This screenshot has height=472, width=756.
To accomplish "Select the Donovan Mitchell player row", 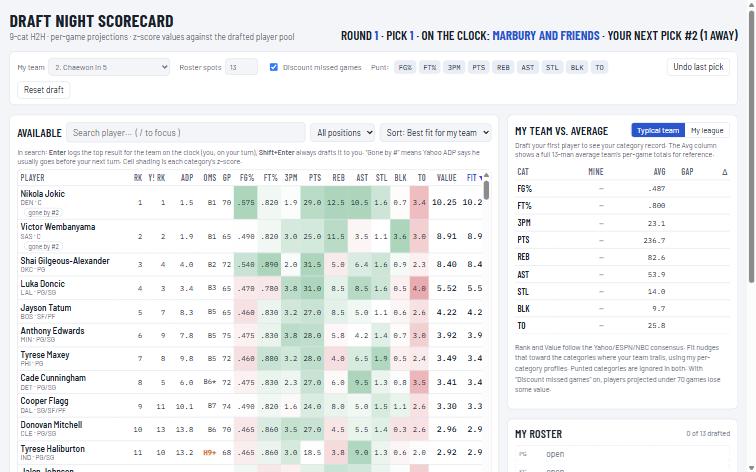I will point(251,429).
